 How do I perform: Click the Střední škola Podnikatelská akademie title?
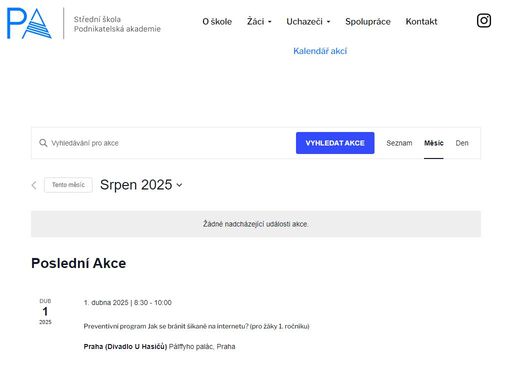[117, 24]
